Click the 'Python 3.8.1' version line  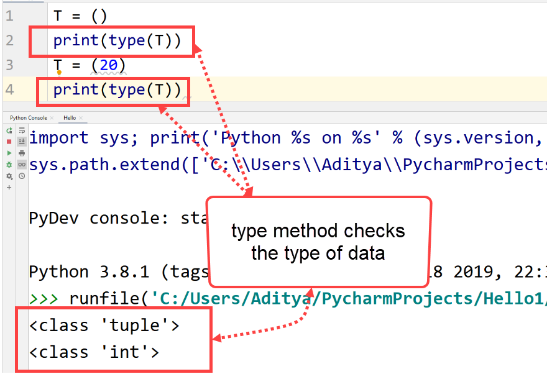pos(288,272)
